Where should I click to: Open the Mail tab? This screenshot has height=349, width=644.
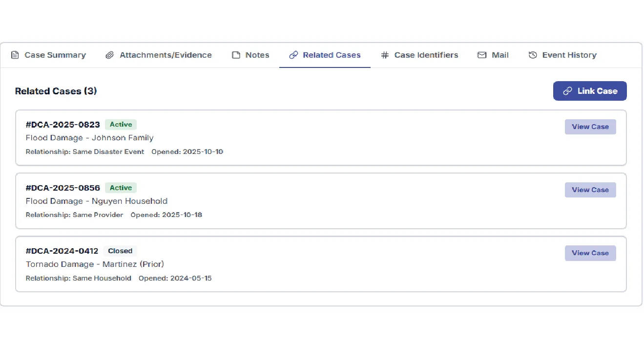(493, 55)
